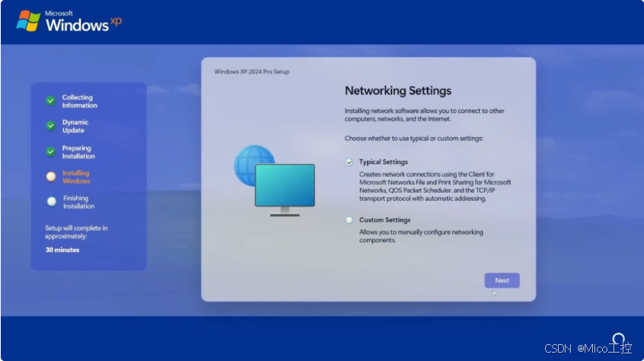Click the green check beside Preparing Installation
Viewport: 644px width, 361px height.
tap(50, 152)
